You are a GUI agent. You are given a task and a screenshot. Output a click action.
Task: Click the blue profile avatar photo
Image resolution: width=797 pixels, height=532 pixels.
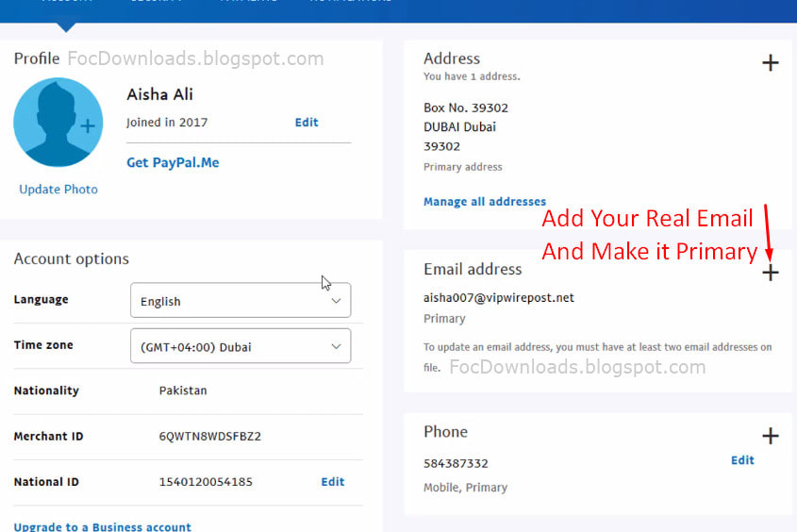[58, 122]
